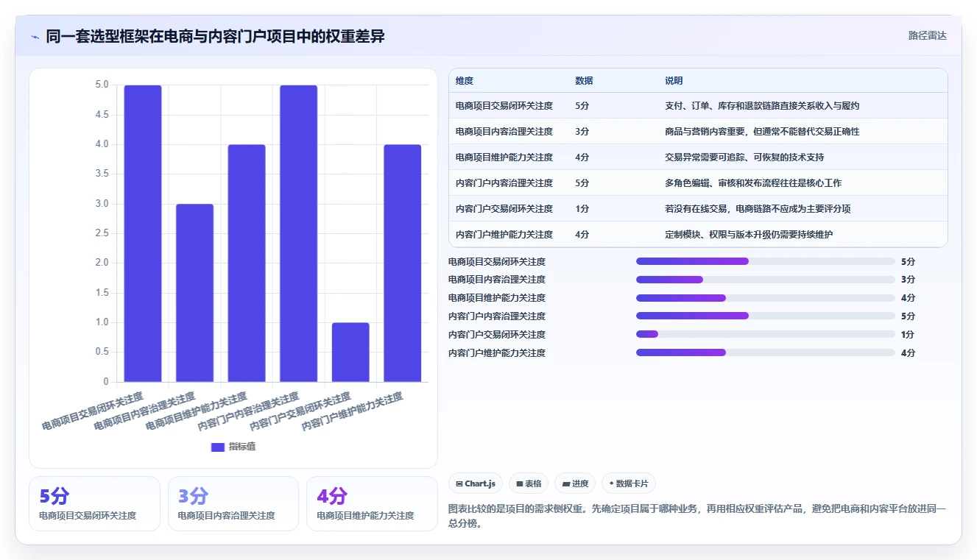
Task: Click the 电商项目交易闭环关注度 progress bar
Action: 766,261
